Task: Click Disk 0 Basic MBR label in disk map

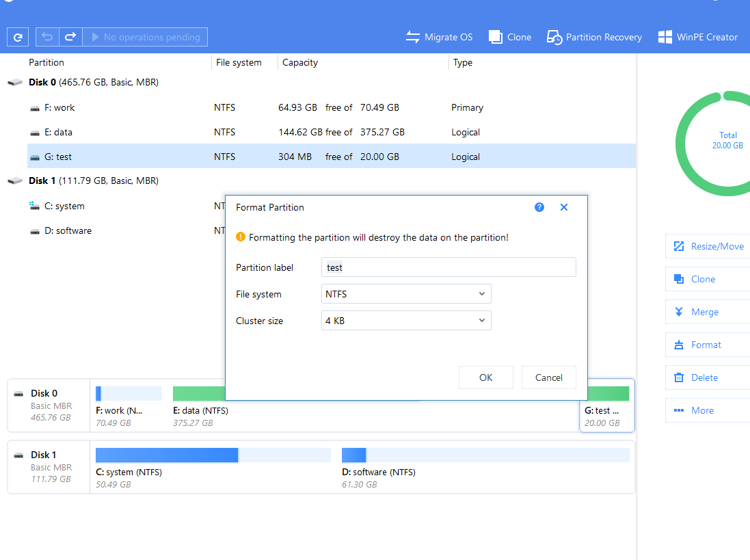Action: click(x=49, y=405)
